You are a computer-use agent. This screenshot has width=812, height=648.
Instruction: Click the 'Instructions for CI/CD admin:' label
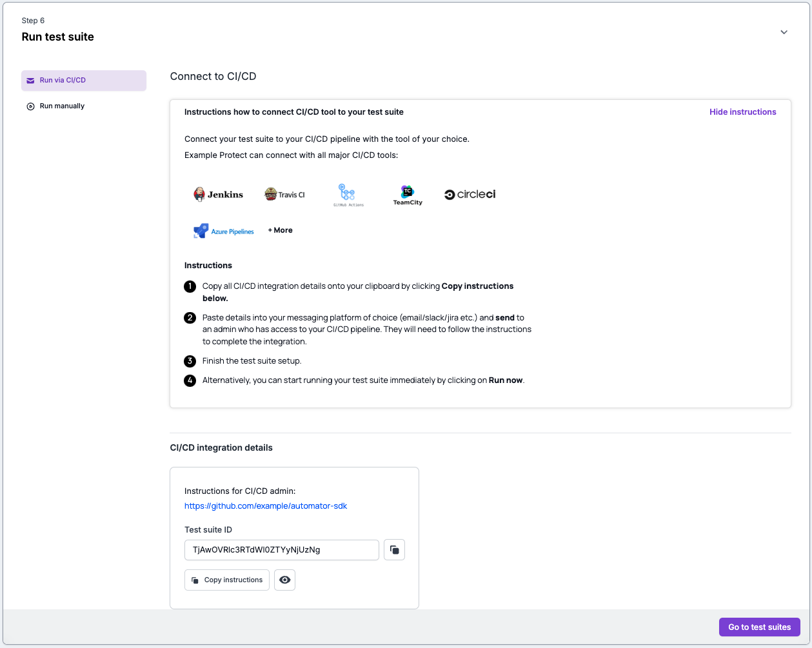[240, 491]
